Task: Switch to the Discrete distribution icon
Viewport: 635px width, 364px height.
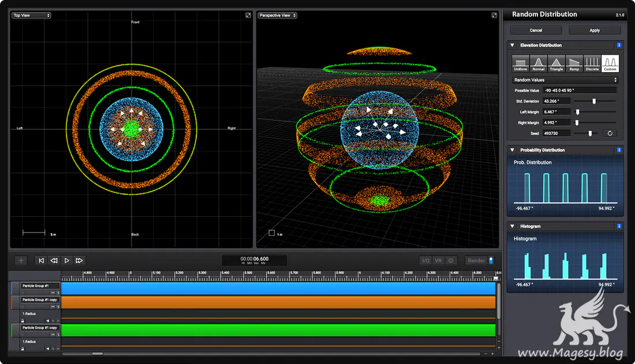Action: click(592, 63)
